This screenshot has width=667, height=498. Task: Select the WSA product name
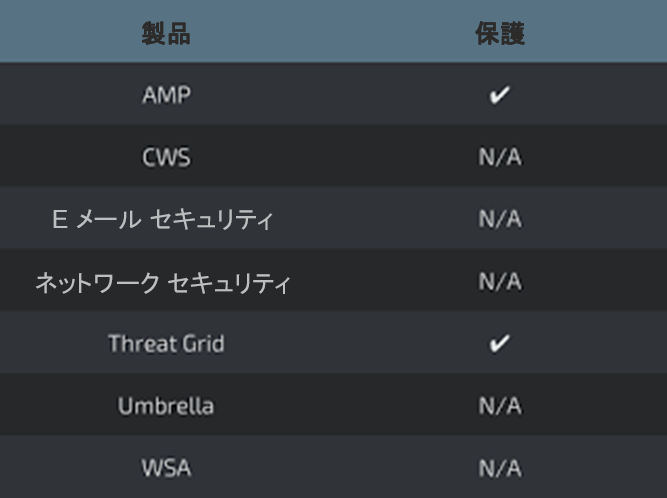[x=166, y=468]
